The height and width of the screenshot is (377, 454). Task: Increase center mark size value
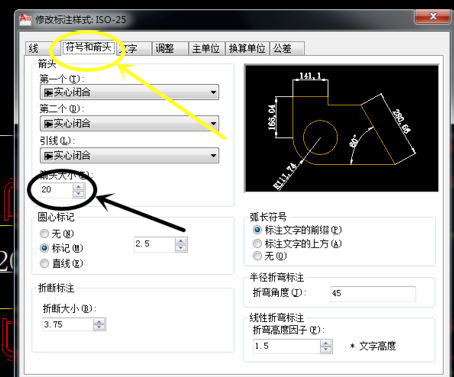(x=181, y=241)
